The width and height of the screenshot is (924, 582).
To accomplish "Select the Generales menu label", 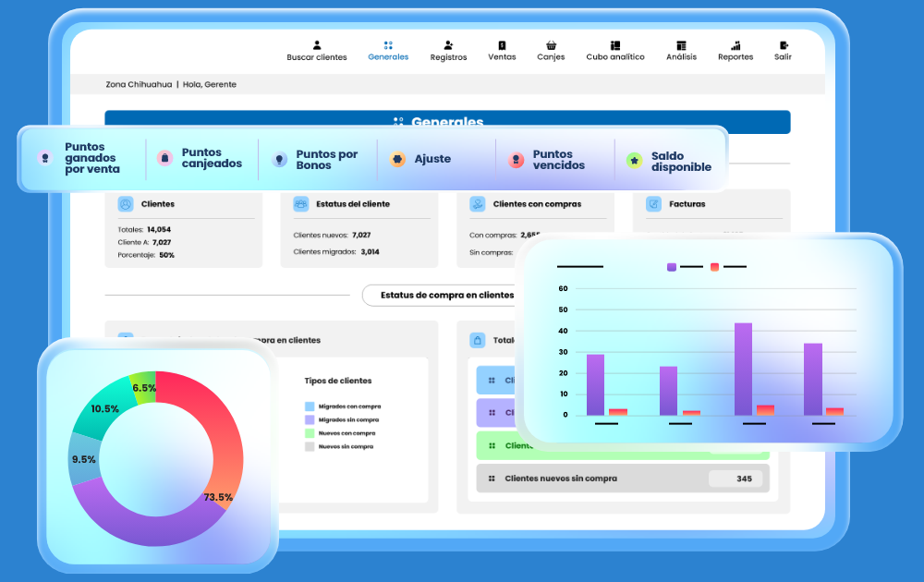I will click(x=388, y=57).
